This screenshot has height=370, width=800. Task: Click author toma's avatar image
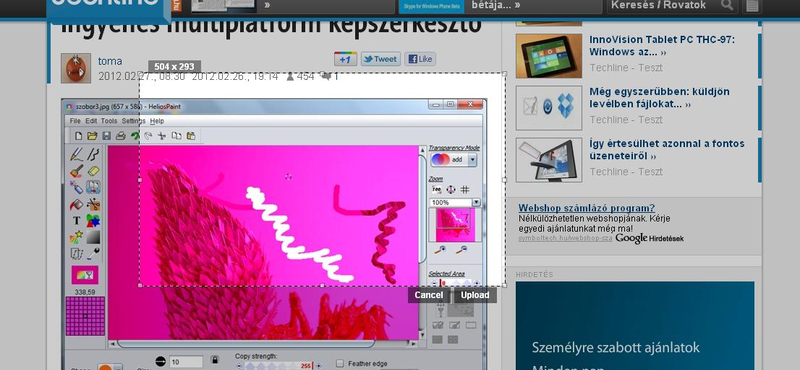point(76,68)
